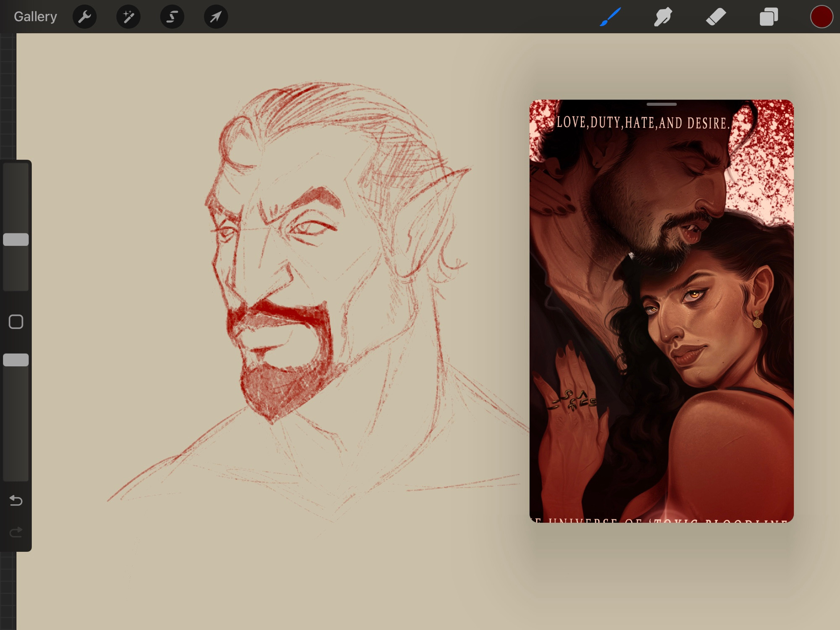This screenshot has height=630, width=840.
Task: Tap the "LOVE, DUTY, HATE, AND DESIRE." text
Action: [643, 123]
